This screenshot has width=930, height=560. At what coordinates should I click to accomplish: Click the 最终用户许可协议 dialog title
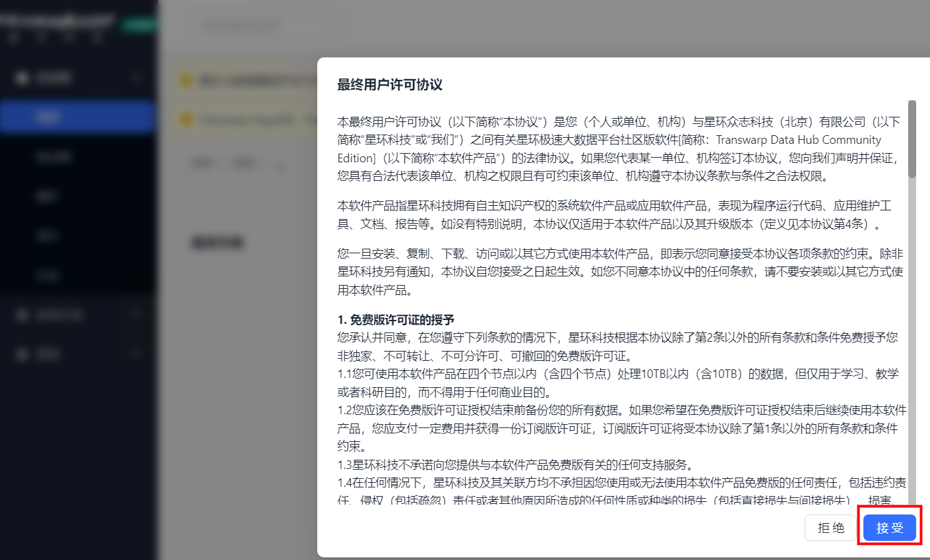click(x=390, y=84)
